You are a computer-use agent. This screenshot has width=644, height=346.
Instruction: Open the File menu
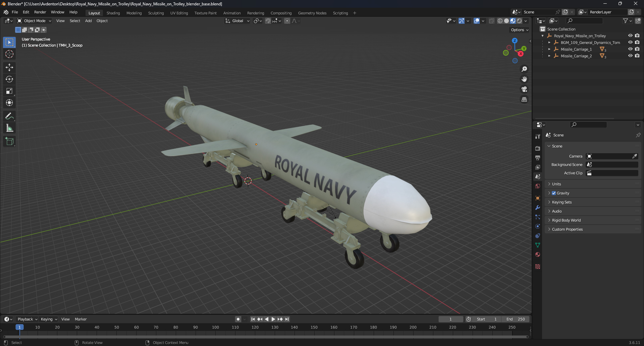tap(15, 12)
